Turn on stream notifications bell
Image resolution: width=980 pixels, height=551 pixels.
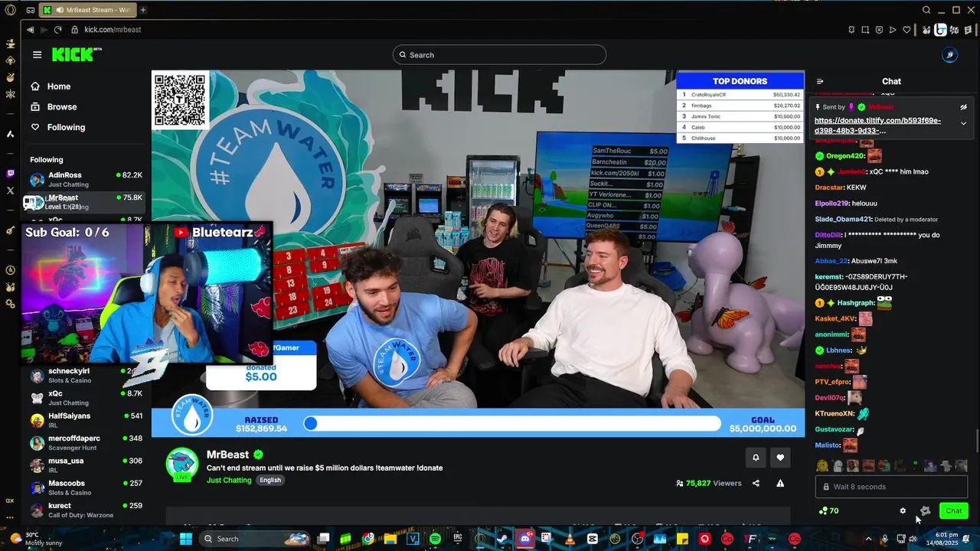[756, 458]
